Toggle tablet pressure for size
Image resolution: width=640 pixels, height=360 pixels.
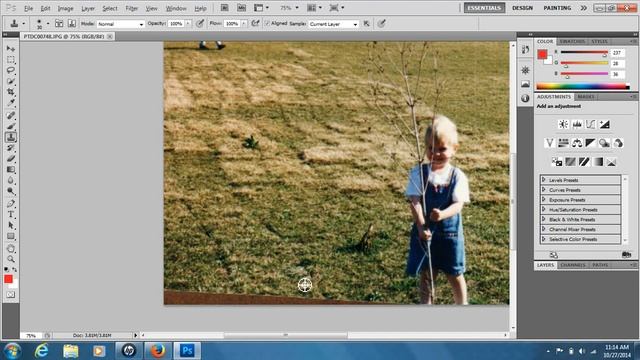[x=381, y=24]
